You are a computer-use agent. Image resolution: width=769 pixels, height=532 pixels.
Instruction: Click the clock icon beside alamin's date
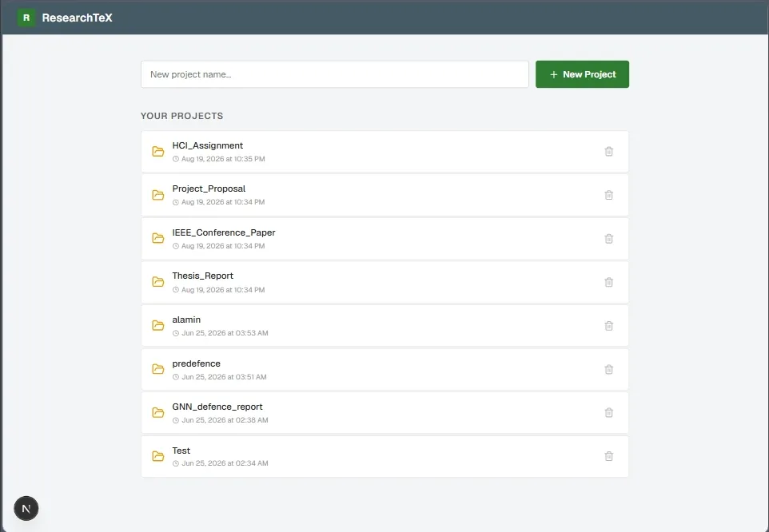[x=176, y=333]
